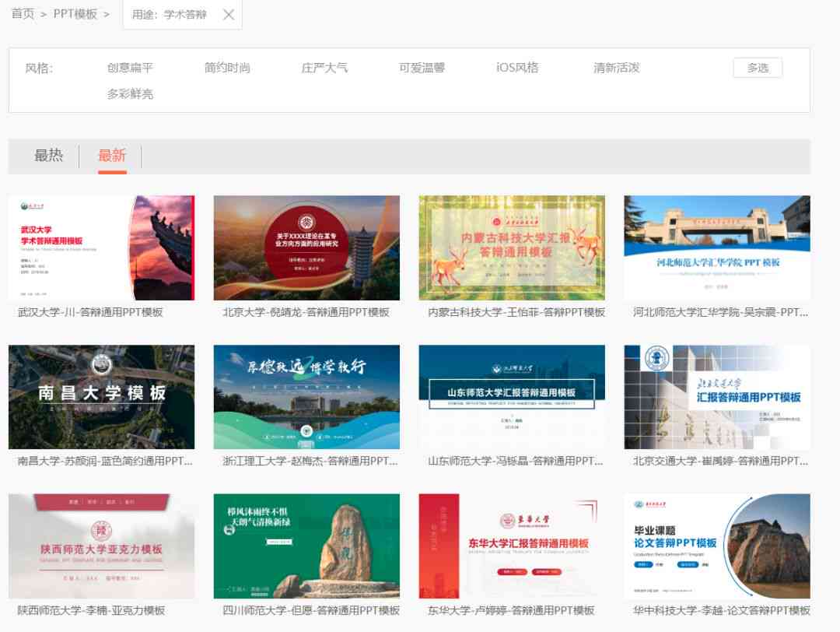Filter by 创意扁平 style
The width and height of the screenshot is (840, 632).
(130, 68)
